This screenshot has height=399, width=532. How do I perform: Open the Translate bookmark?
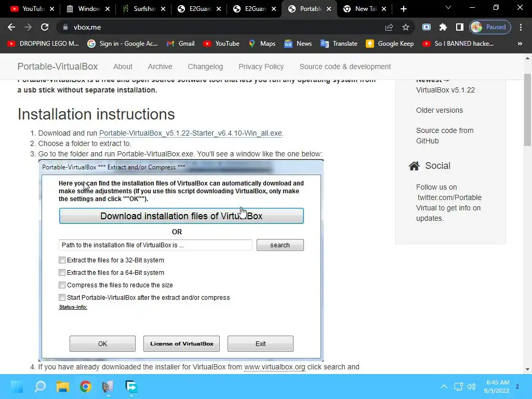[339, 44]
